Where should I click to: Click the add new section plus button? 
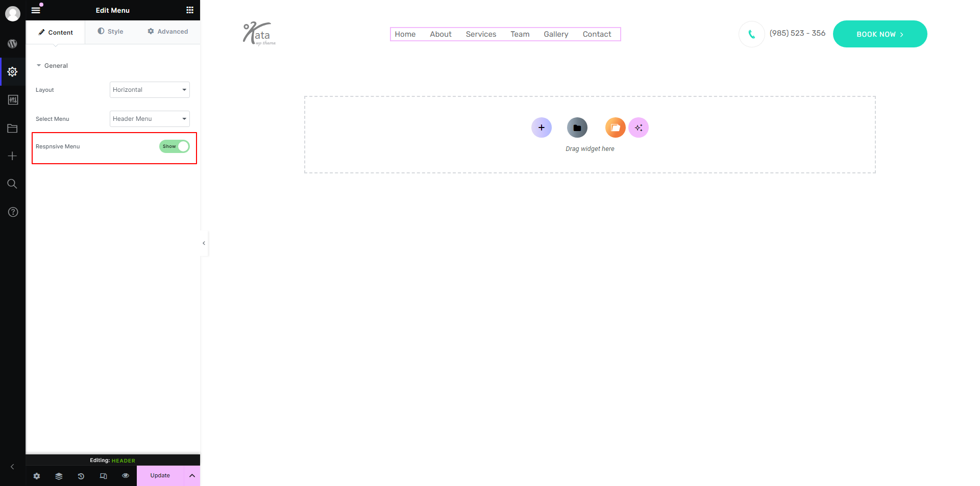(x=541, y=127)
